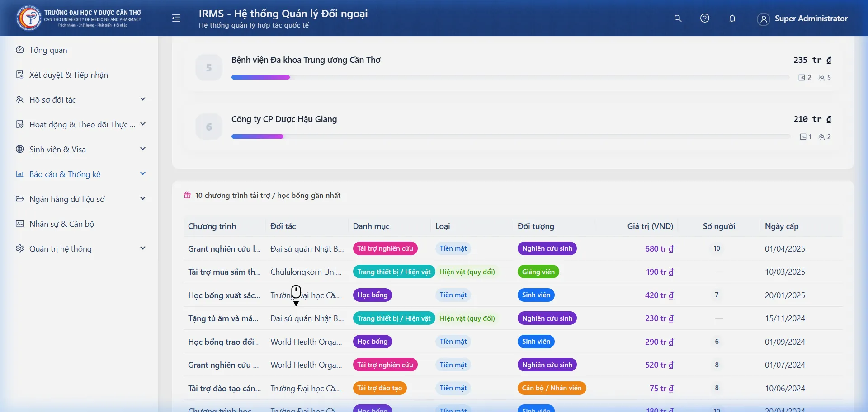Open the help question mark icon
The image size is (868, 412).
point(705,19)
